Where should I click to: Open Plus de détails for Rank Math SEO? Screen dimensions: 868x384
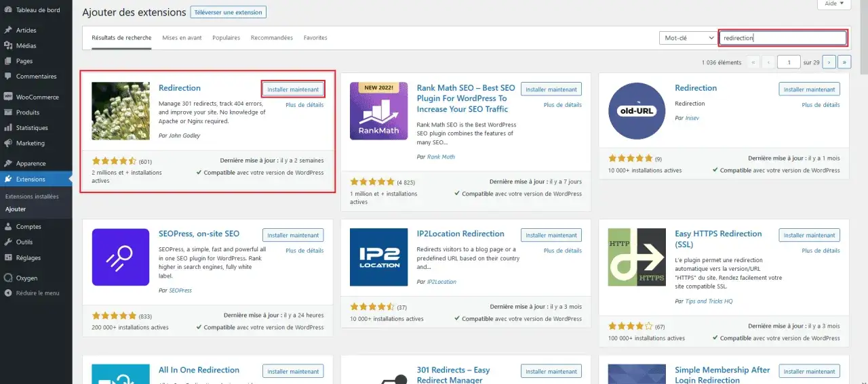tap(563, 105)
